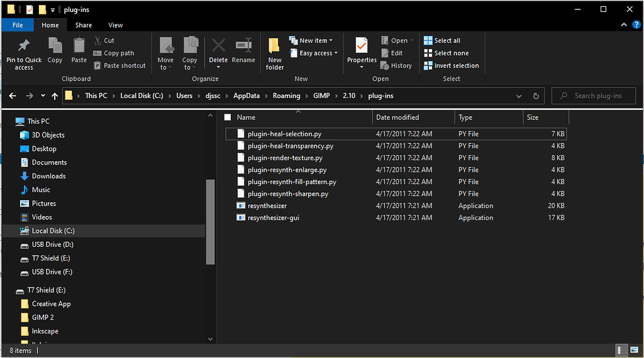This screenshot has width=644, height=358.
Task: Click AppData in the address path
Action: tap(247, 95)
